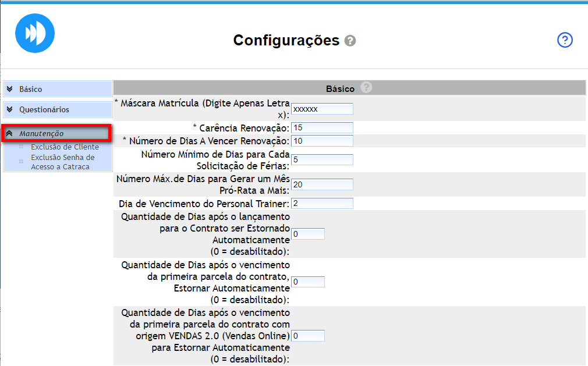Focus the VENDAS 2.0 auto-estorno days field
588x366 pixels.
point(307,336)
